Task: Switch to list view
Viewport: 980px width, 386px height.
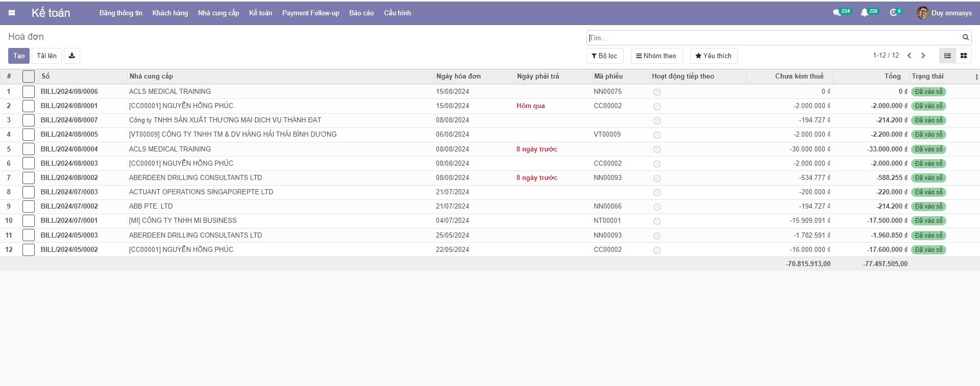Action: [x=947, y=56]
